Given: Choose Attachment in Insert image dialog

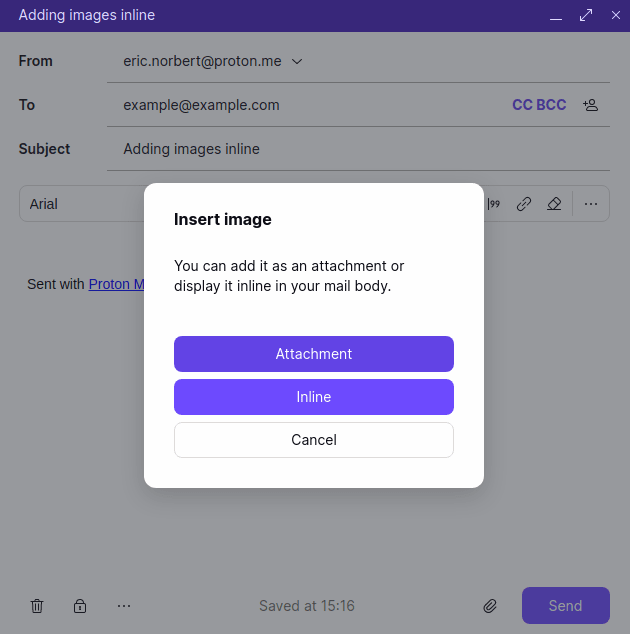Looking at the screenshot, I should pos(314,354).
